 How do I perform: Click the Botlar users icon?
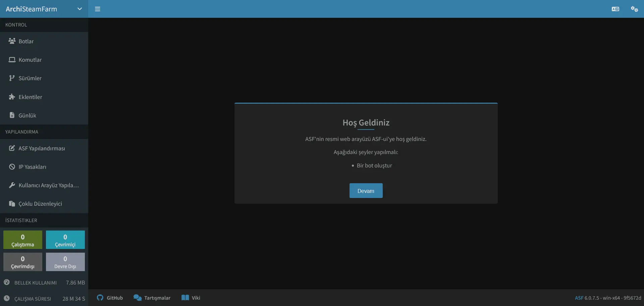coord(12,41)
